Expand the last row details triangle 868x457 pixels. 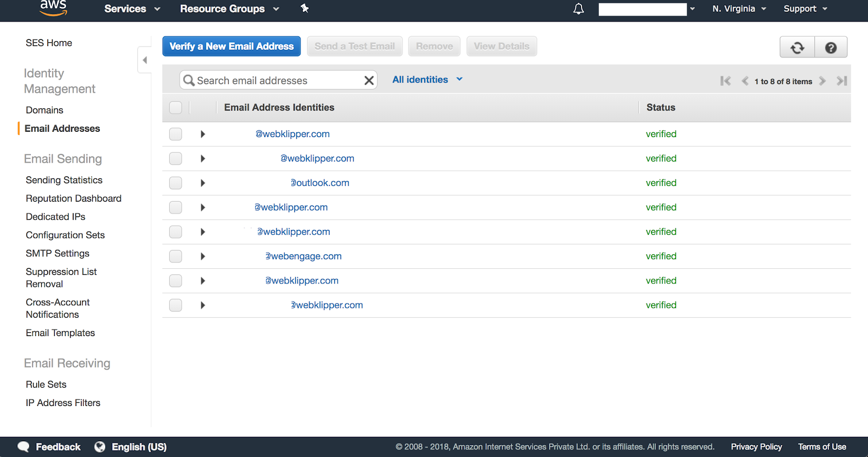click(x=203, y=305)
